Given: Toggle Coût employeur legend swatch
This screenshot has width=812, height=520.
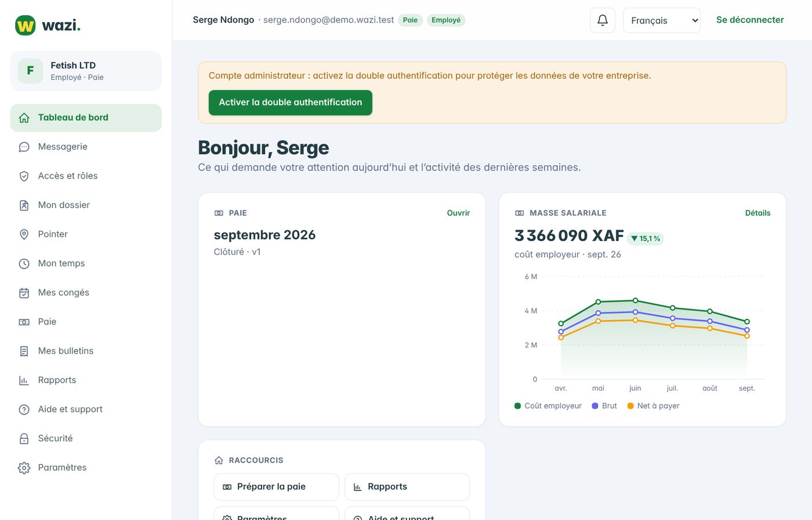Looking at the screenshot, I should click(517, 406).
